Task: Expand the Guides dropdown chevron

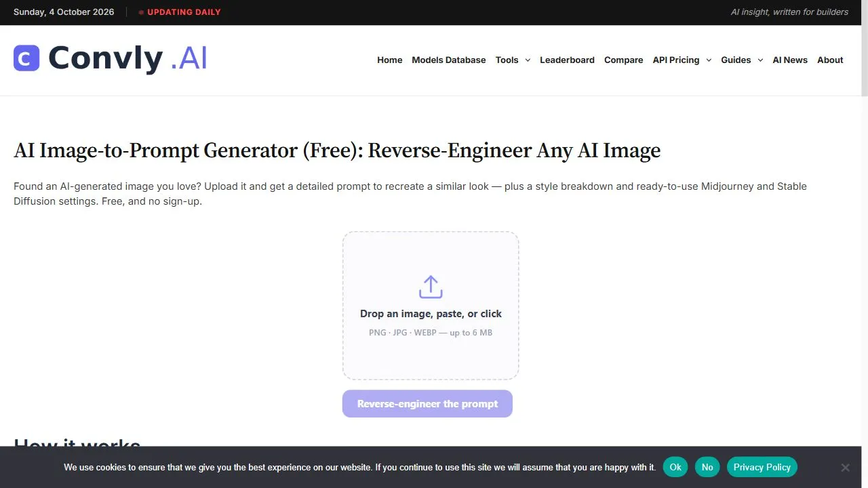Action: pyautogui.click(x=760, y=60)
